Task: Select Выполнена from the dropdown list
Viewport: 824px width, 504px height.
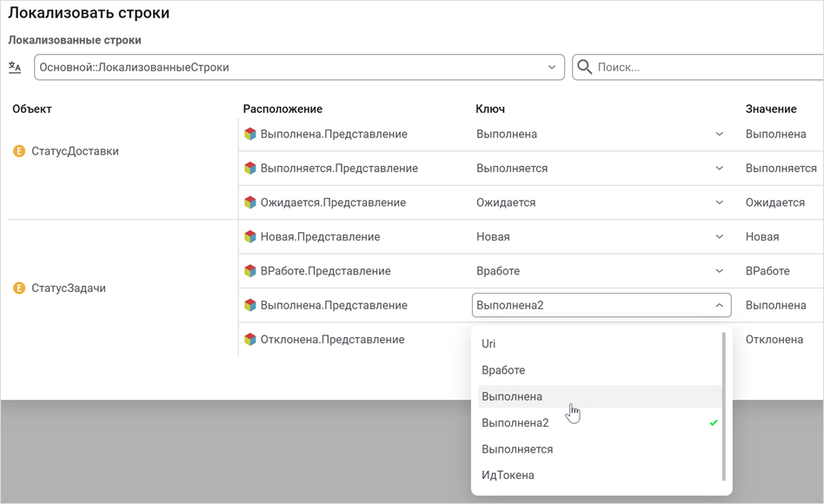Action: (x=512, y=396)
